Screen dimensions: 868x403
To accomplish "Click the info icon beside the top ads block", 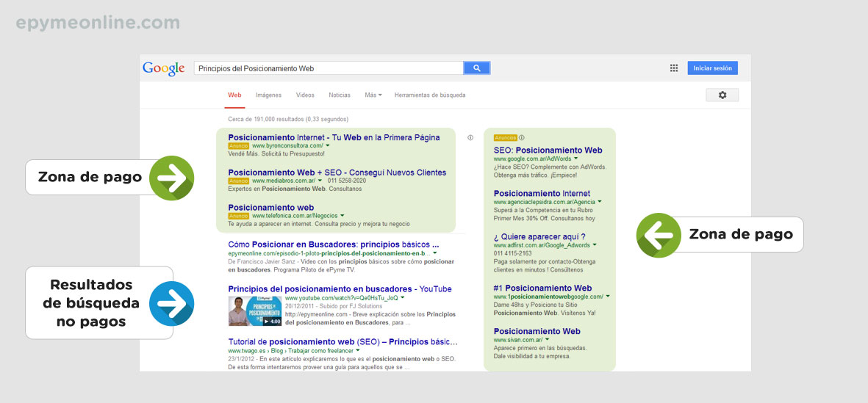I will tap(470, 138).
